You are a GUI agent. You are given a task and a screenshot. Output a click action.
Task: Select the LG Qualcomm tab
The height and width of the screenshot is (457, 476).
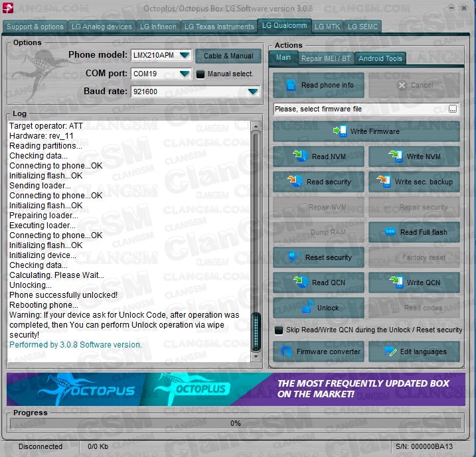coord(284,25)
